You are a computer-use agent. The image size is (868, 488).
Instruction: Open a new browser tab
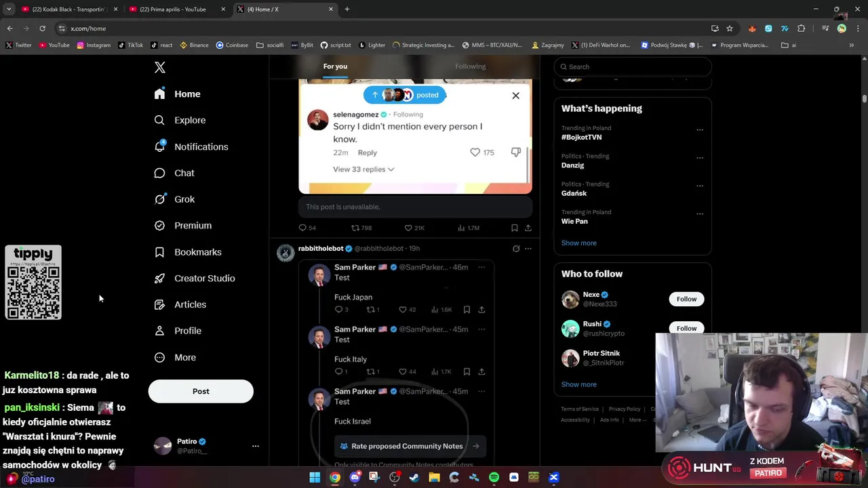347,9
